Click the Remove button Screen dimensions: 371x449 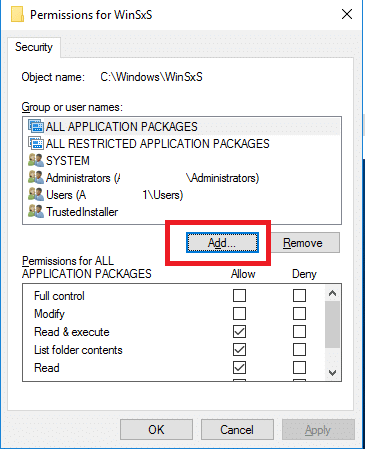(x=305, y=243)
